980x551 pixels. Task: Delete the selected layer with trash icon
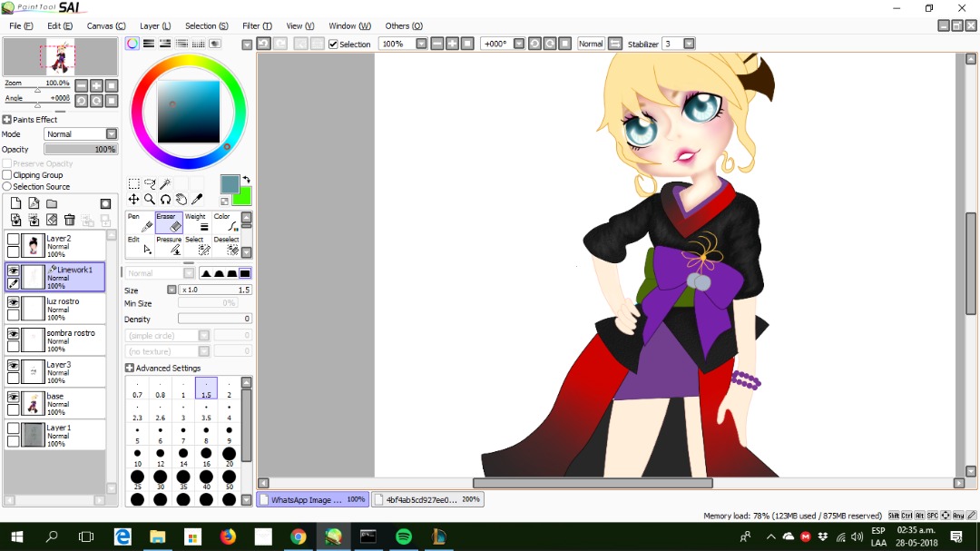(69, 220)
